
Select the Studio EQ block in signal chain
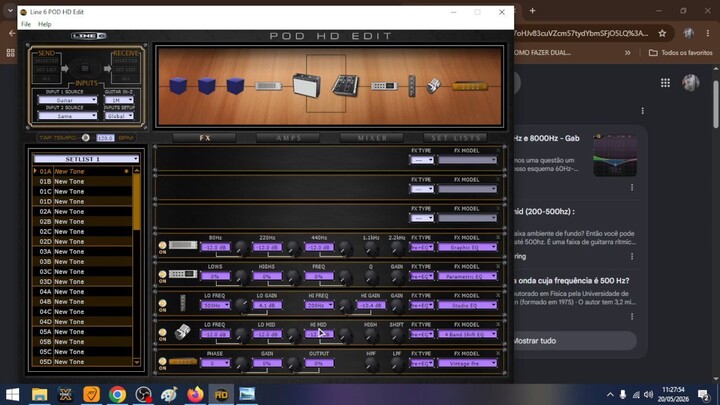[x=412, y=86]
